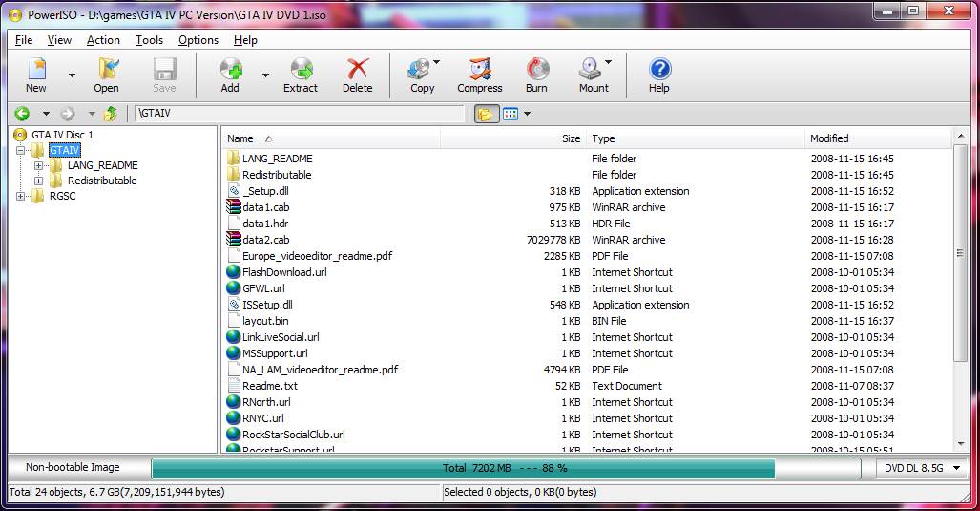Collapse the GTAIV folder in the tree
This screenshot has width=980, height=511.
(21, 150)
